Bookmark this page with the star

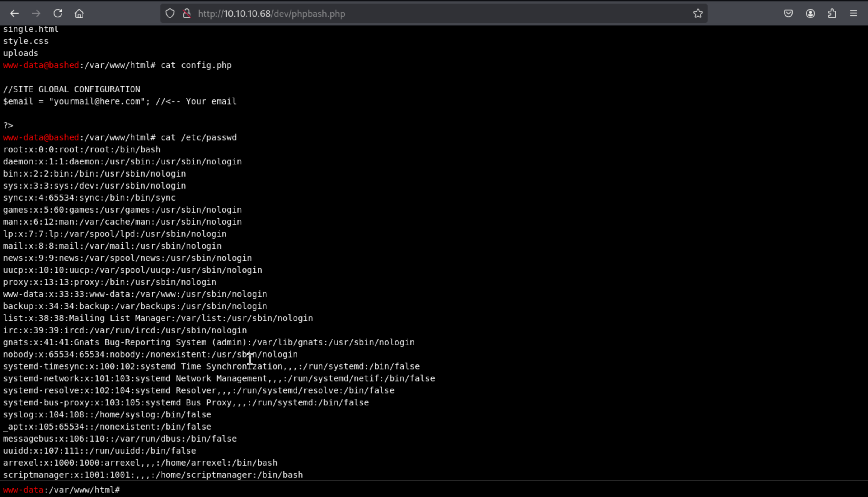[698, 14]
